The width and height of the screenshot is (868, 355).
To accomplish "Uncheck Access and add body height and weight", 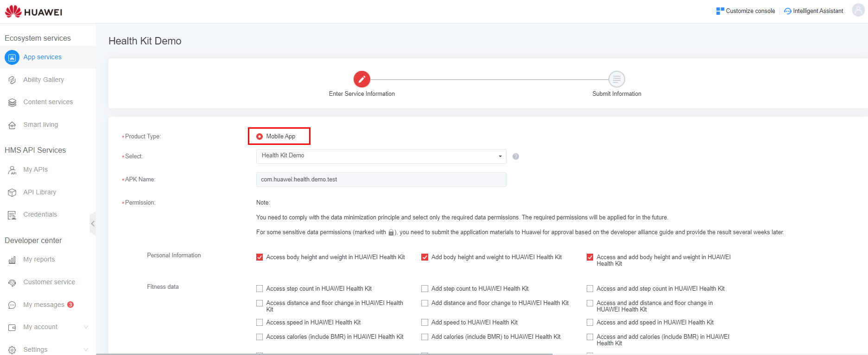I will [590, 257].
